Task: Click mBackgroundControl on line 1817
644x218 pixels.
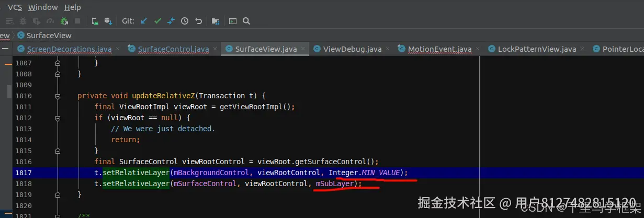Action: 211,173
